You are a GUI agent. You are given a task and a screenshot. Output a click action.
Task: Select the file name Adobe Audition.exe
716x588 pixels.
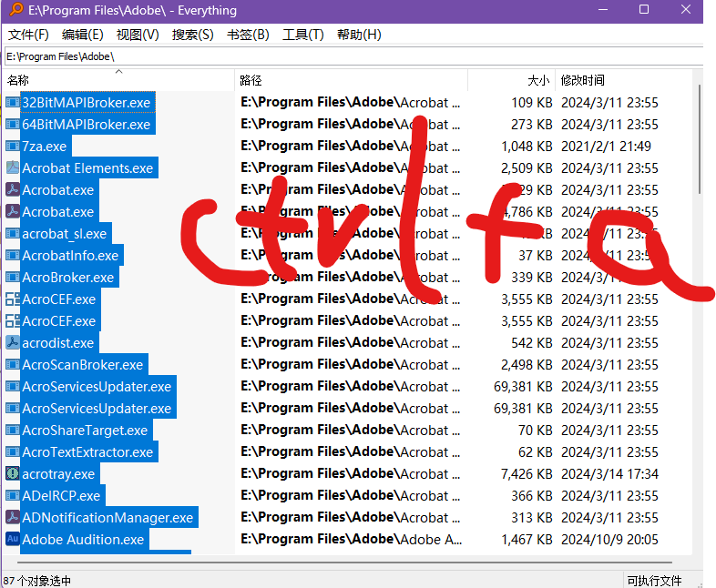(83, 539)
